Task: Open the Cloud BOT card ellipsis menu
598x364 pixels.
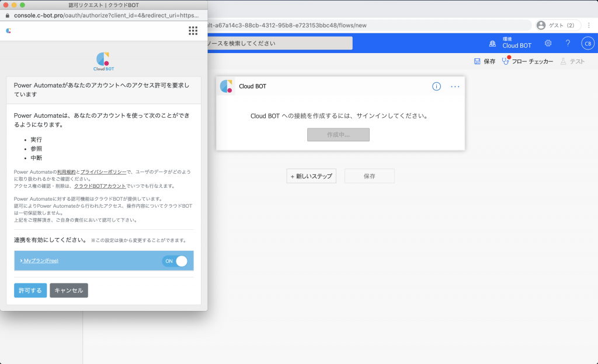Action: 455,86
